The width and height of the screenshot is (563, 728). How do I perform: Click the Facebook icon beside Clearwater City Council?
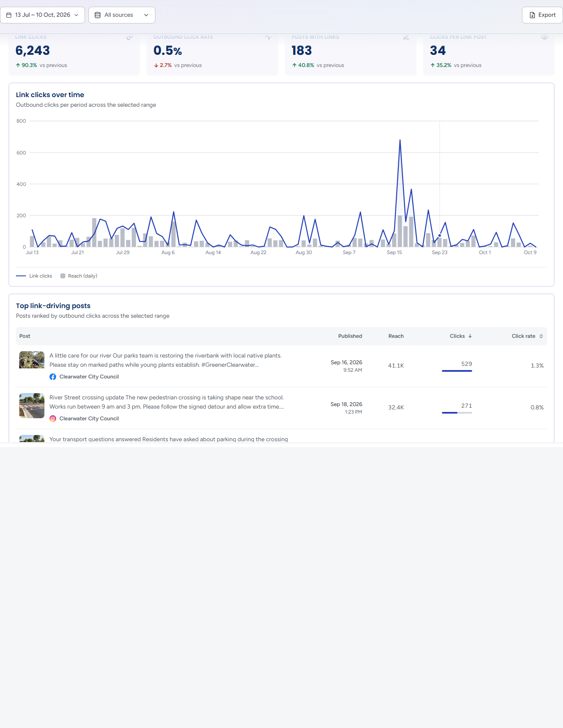(x=53, y=377)
